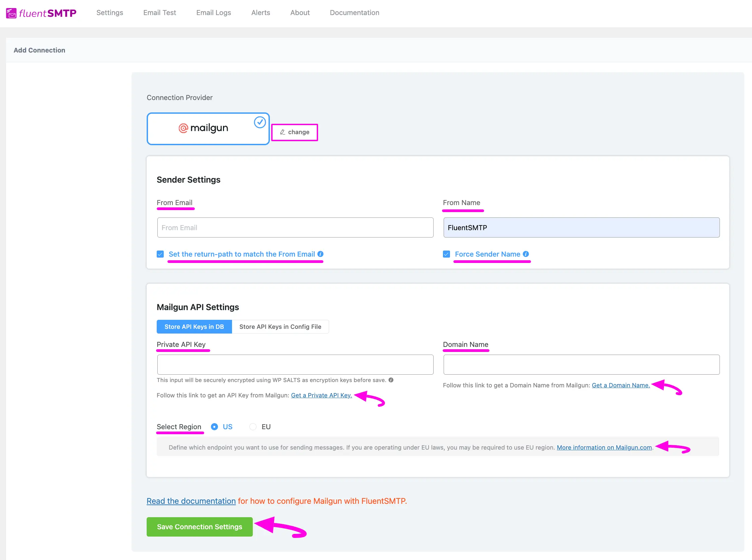Screen dimensions: 752x560
Task: Click the change provider button
Action: 295,132
